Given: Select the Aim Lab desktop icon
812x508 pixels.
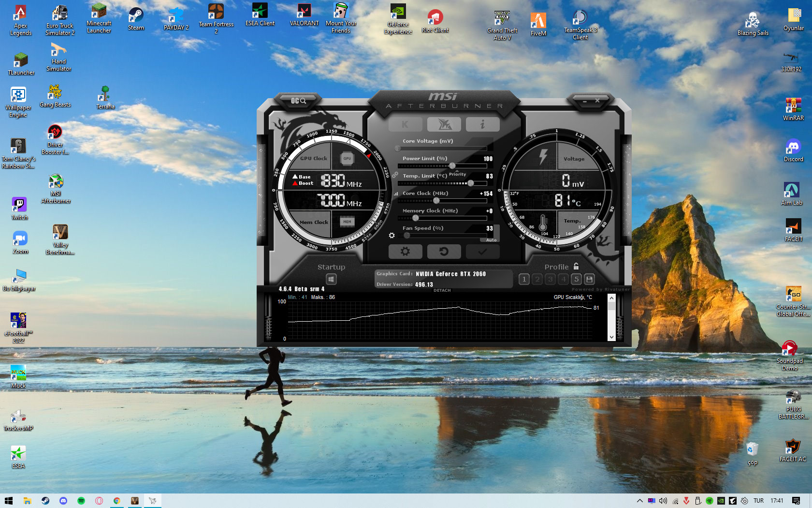Looking at the screenshot, I should (792, 194).
